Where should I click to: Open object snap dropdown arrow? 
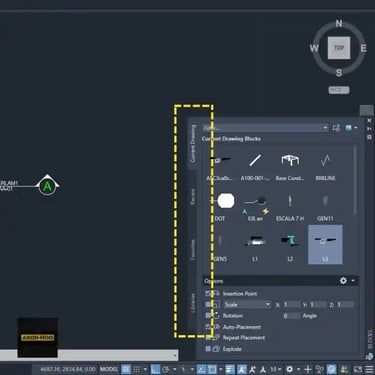coord(221,369)
